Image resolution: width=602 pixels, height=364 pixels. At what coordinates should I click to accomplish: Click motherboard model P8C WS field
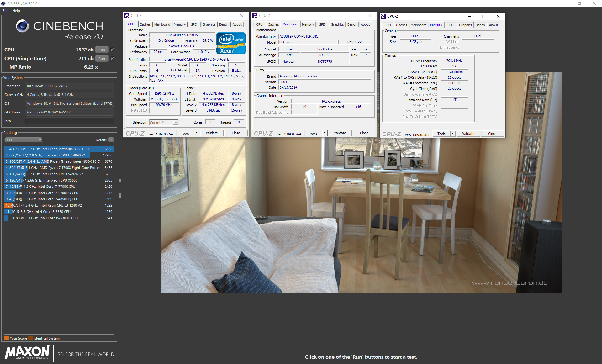coord(308,42)
